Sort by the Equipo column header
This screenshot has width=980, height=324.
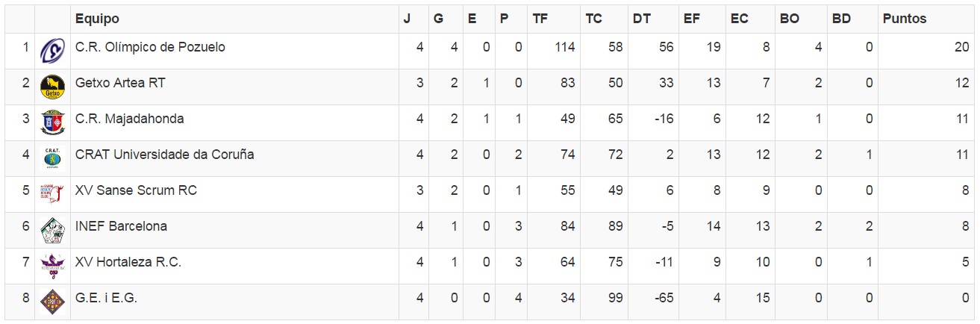(x=97, y=19)
